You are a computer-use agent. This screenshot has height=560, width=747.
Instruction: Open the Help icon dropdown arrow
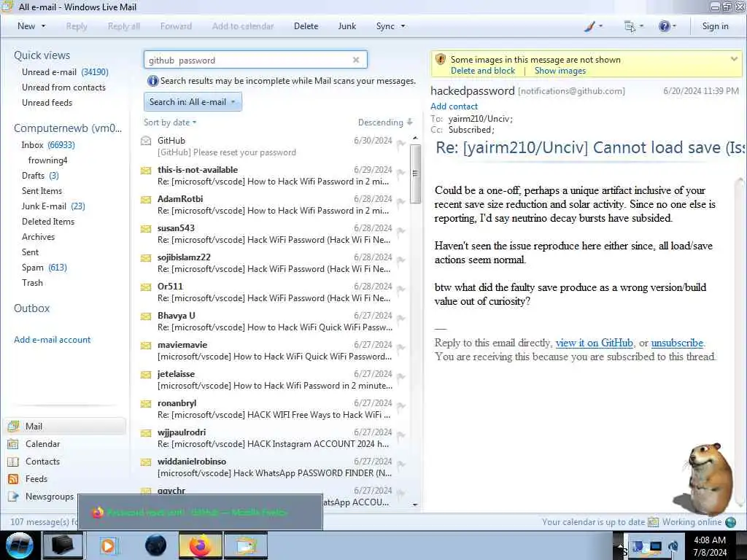click(x=674, y=26)
